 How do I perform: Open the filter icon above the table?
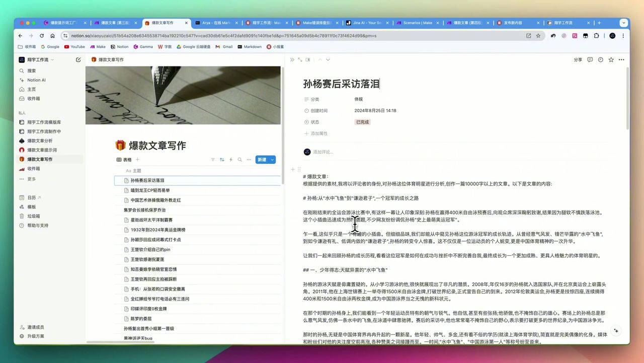pyautogui.click(x=213, y=160)
